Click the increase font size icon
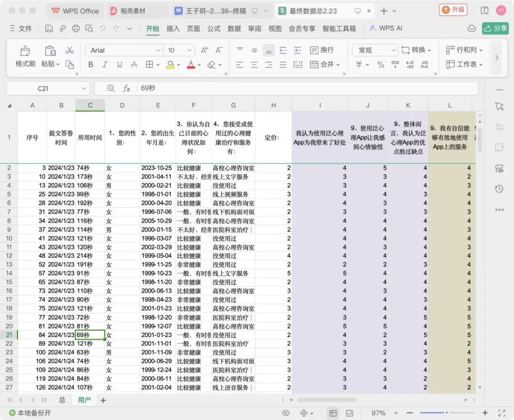Viewport: 514px width, 420px height. (x=205, y=50)
